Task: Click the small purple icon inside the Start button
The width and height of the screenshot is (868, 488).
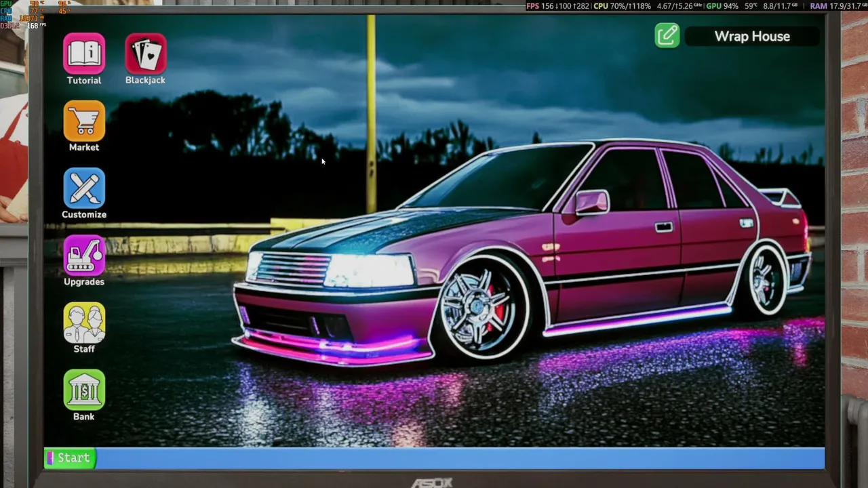Action: click(50, 458)
